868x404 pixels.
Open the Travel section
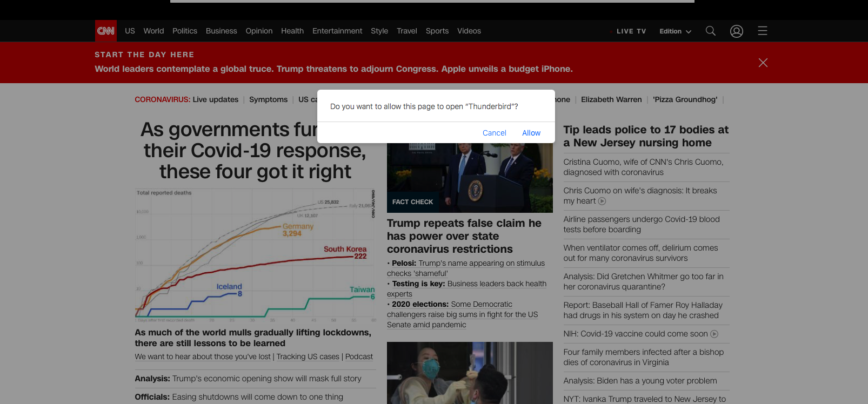407,31
